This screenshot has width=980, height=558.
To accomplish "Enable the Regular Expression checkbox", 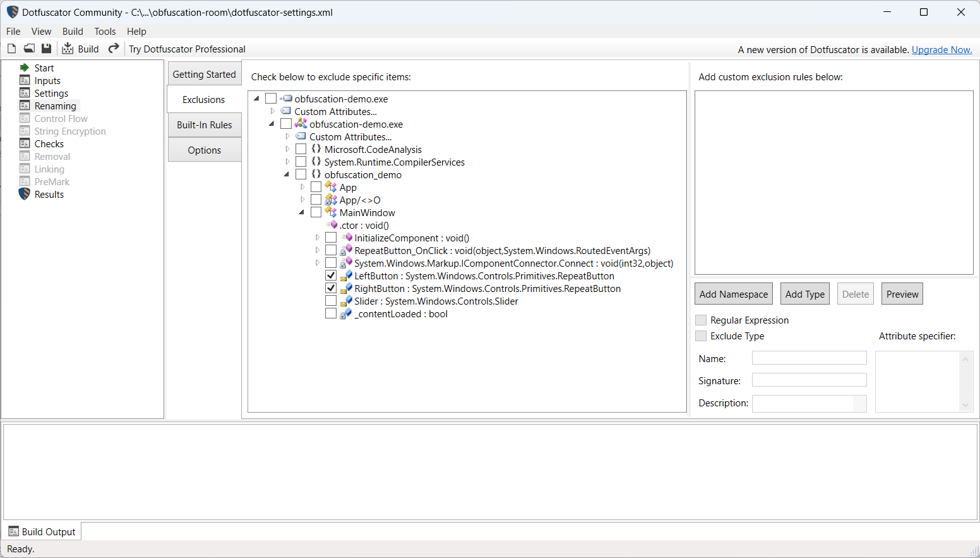I will pos(701,320).
